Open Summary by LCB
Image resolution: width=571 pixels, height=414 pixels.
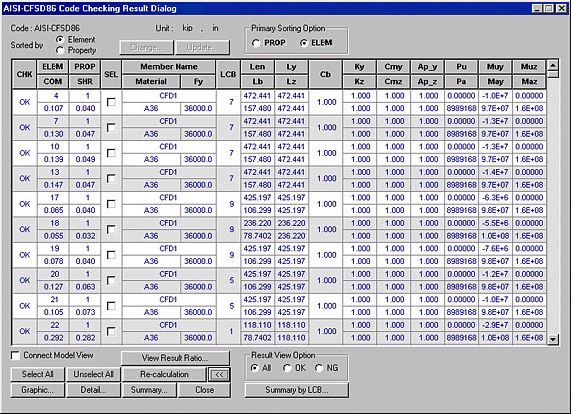[296, 390]
